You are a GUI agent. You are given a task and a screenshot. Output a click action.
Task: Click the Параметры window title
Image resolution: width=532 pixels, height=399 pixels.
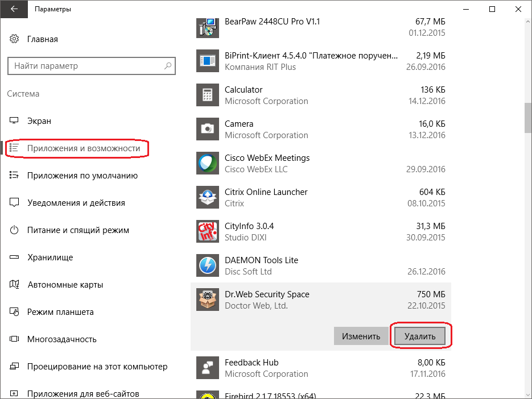pos(53,9)
